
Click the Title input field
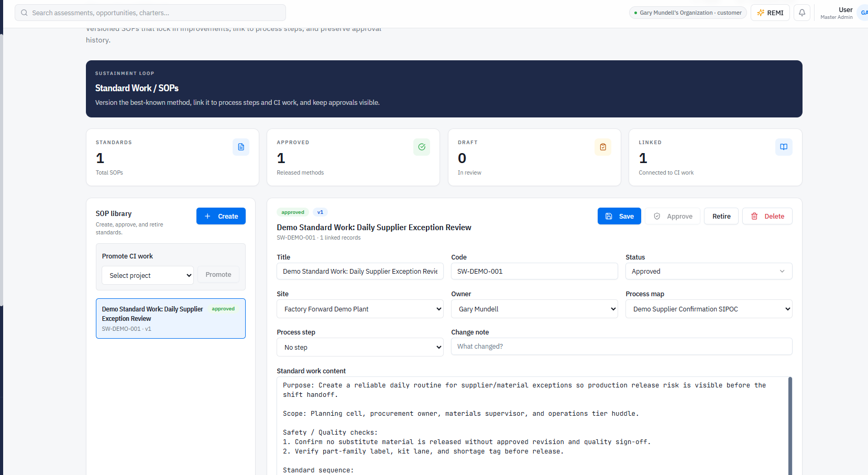tap(360, 271)
